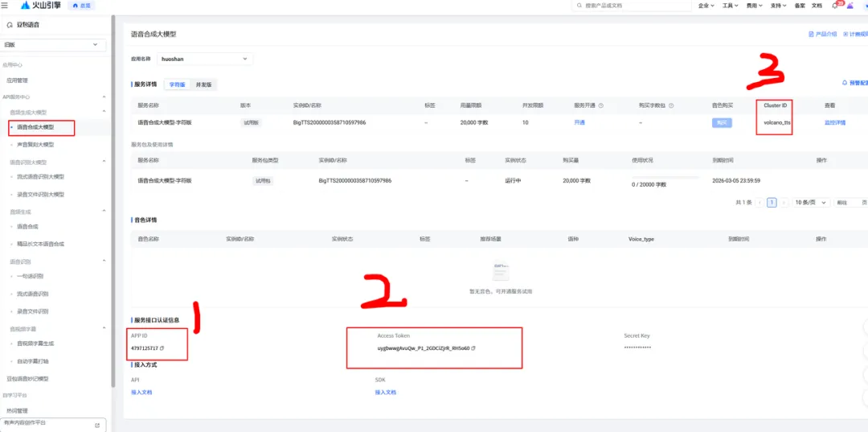The width and height of the screenshot is (868, 432).
Task: Open the hamburger menu at top left
Action: coord(5,5)
